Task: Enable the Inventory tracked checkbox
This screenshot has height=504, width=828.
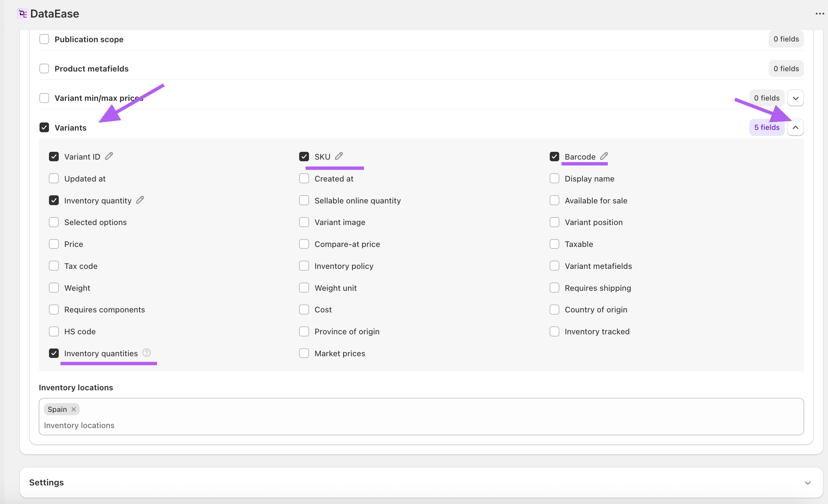Action: pyautogui.click(x=554, y=331)
